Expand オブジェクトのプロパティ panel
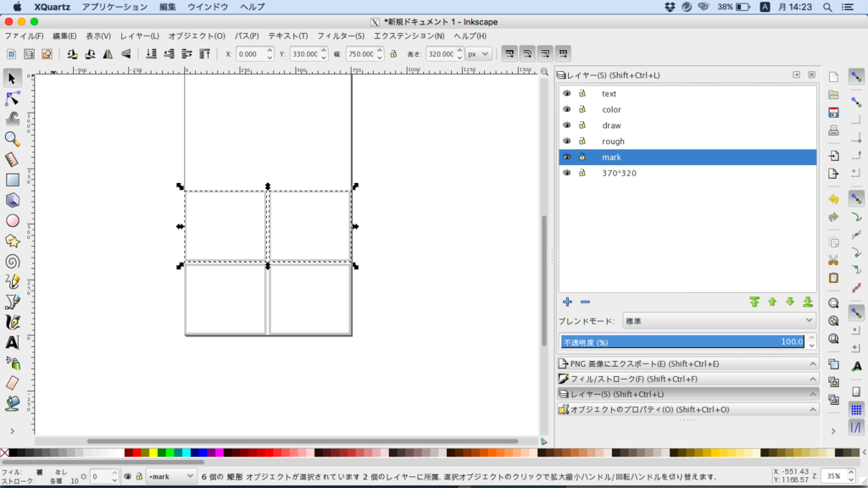This screenshot has width=868, height=488. point(688,409)
